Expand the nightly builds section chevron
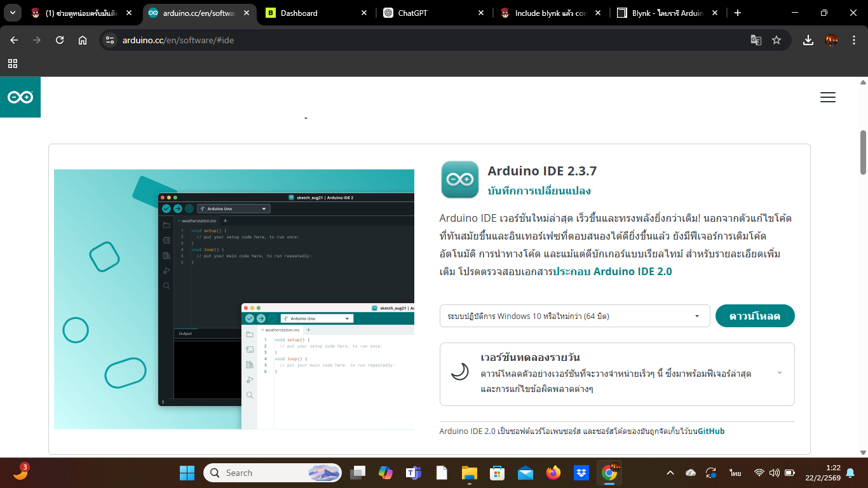Screen dimensions: 868x488 [780, 373]
